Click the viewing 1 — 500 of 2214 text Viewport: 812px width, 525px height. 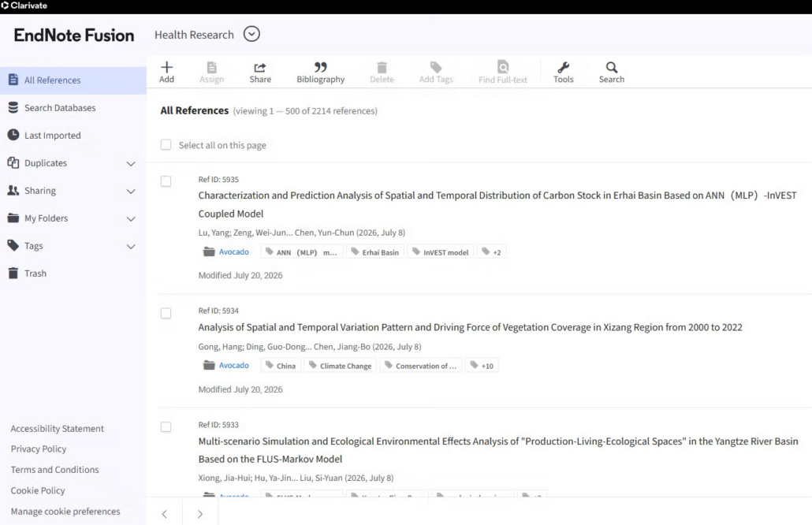[x=305, y=111]
